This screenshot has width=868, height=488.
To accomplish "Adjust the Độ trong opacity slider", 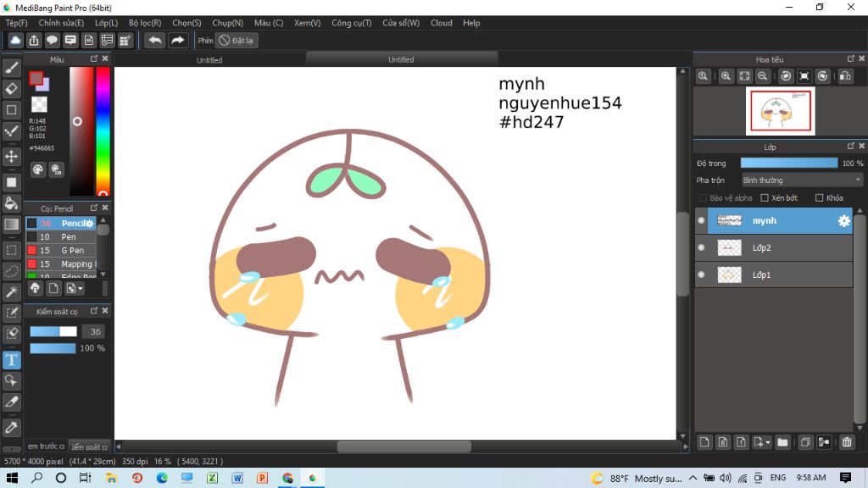I will (789, 163).
